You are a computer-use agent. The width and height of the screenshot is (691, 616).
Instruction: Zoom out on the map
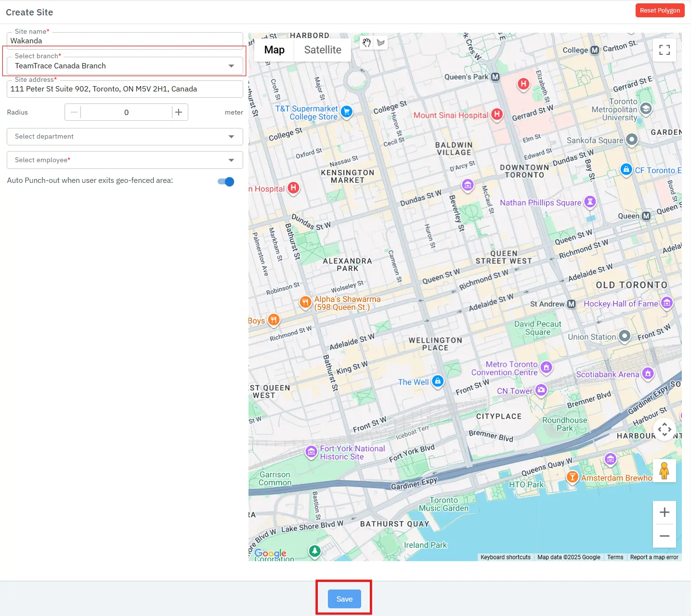click(x=664, y=536)
